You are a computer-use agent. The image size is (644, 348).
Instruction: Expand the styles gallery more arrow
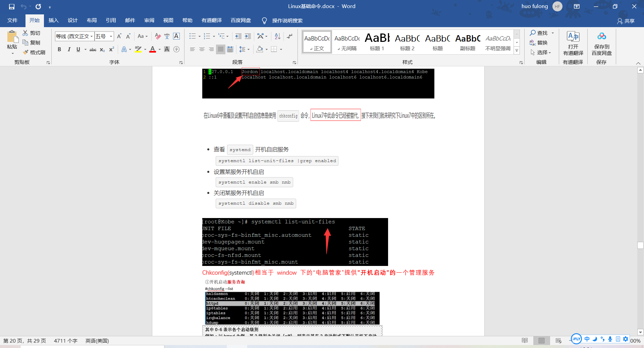[x=517, y=51]
